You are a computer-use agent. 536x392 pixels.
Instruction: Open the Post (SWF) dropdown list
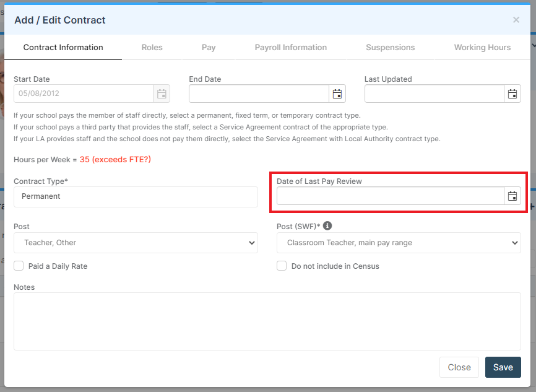(399, 243)
